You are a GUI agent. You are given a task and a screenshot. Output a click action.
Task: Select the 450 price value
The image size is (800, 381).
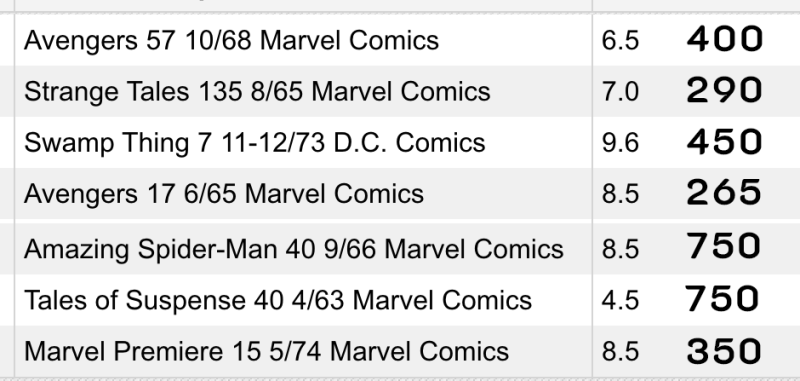tap(724, 141)
